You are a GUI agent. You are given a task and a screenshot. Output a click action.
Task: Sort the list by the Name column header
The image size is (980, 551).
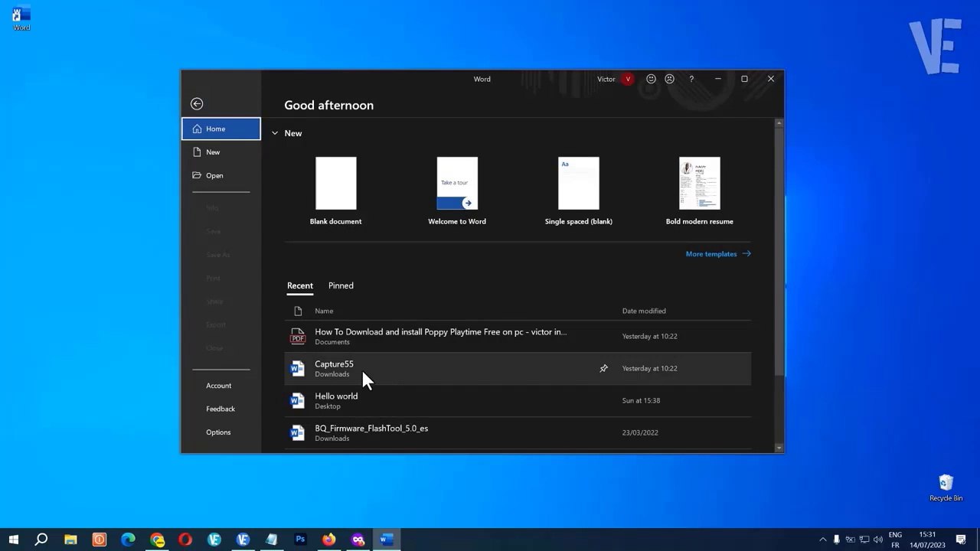point(324,311)
